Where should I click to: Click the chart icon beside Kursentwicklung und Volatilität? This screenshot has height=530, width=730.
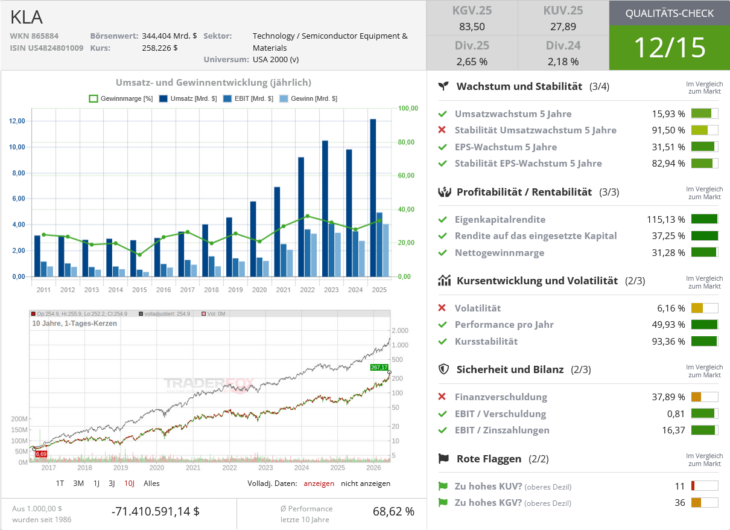[444, 280]
